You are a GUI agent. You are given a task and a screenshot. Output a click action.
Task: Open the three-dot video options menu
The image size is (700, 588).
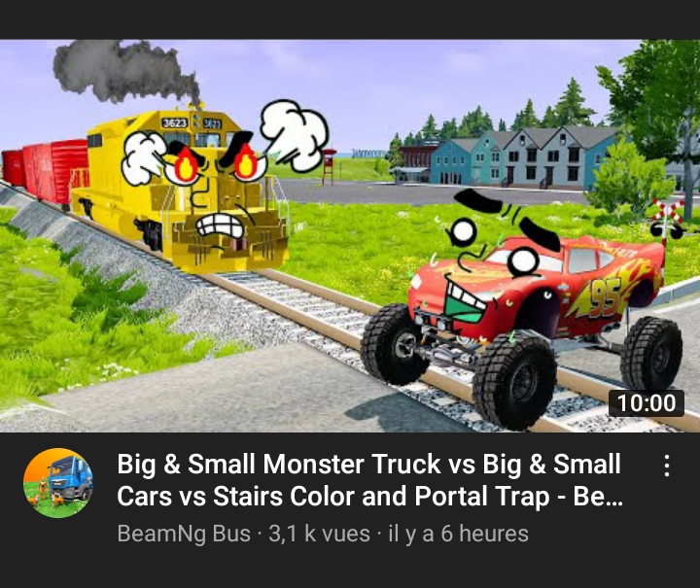666,466
